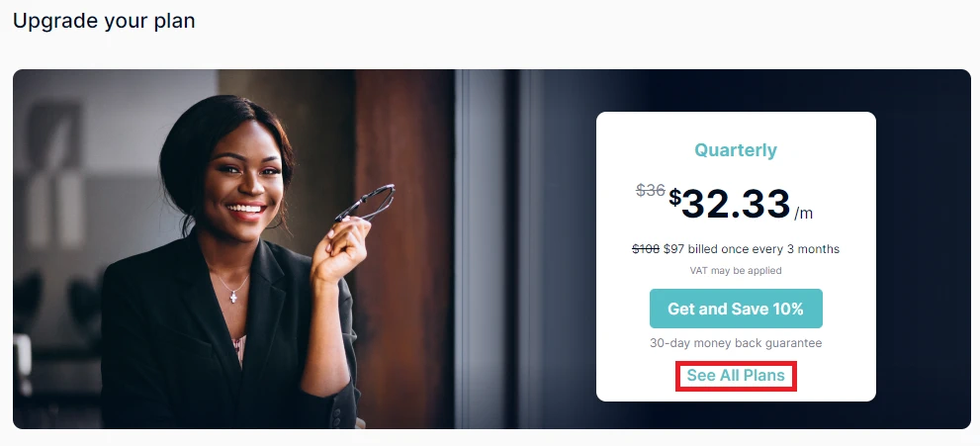Screen dimensions: 980x446
Task: Click the crossed-out $36 price
Action: (650, 190)
